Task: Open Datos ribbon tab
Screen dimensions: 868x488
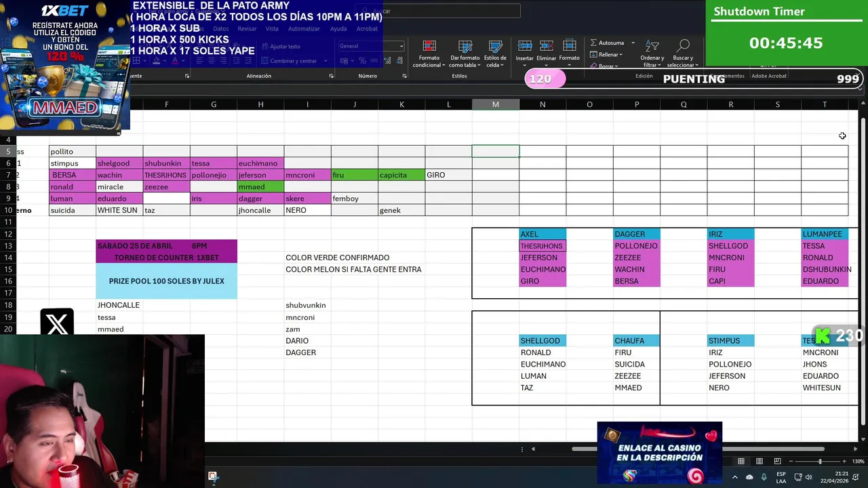Action: coord(221,29)
